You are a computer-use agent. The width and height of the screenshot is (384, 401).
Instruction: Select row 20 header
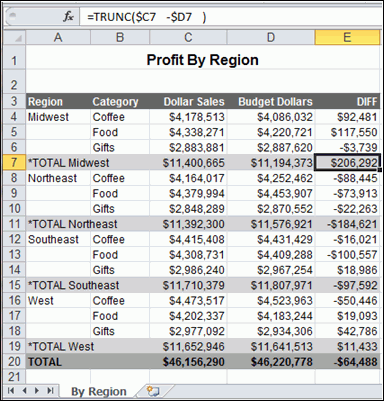coord(14,362)
